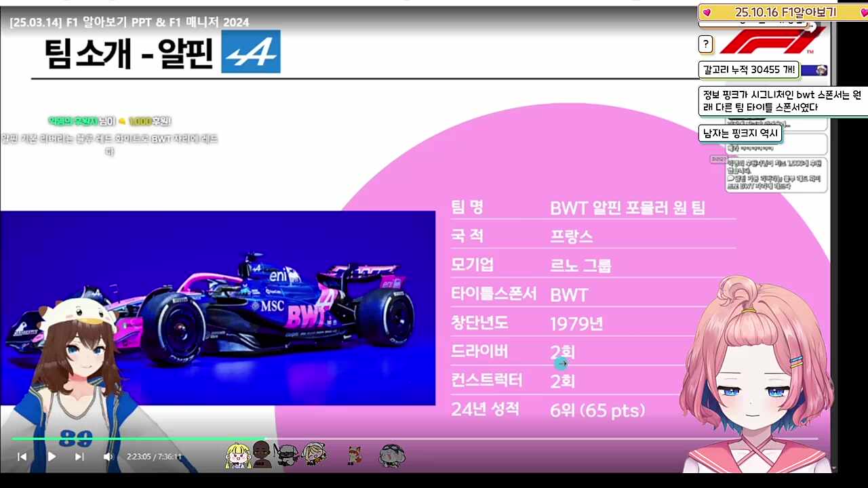The width and height of the screenshot is (868, 488).
Task: Mute the video with the speaker icon
Action: 108,457
